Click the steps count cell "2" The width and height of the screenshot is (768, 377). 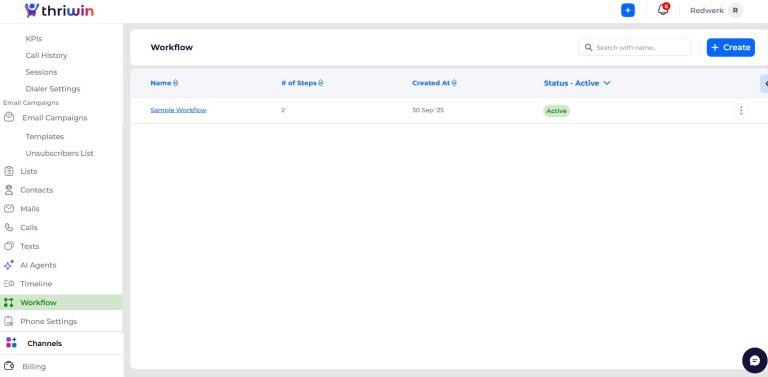[x=283, y=110]
